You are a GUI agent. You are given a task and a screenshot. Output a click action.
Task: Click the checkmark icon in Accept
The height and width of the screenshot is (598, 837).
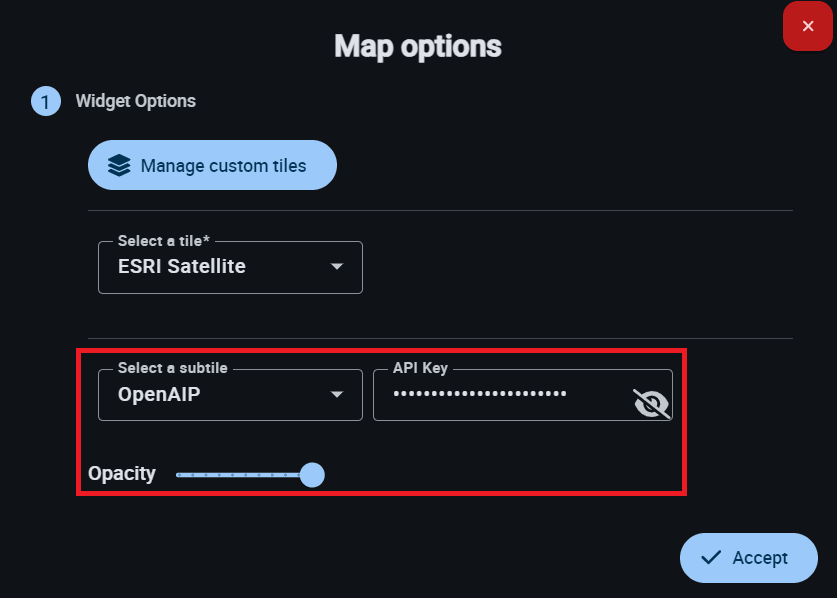(711, 558)
